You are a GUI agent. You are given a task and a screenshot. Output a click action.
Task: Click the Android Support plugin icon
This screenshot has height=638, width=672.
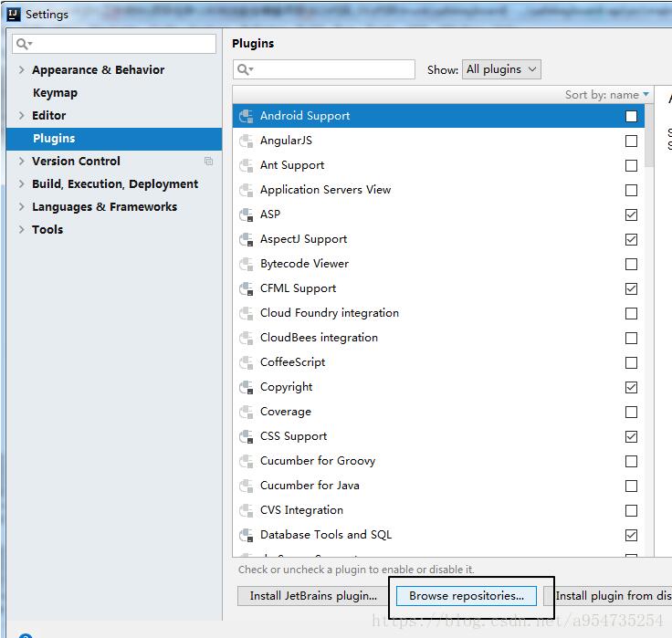[x=246, y=117]
